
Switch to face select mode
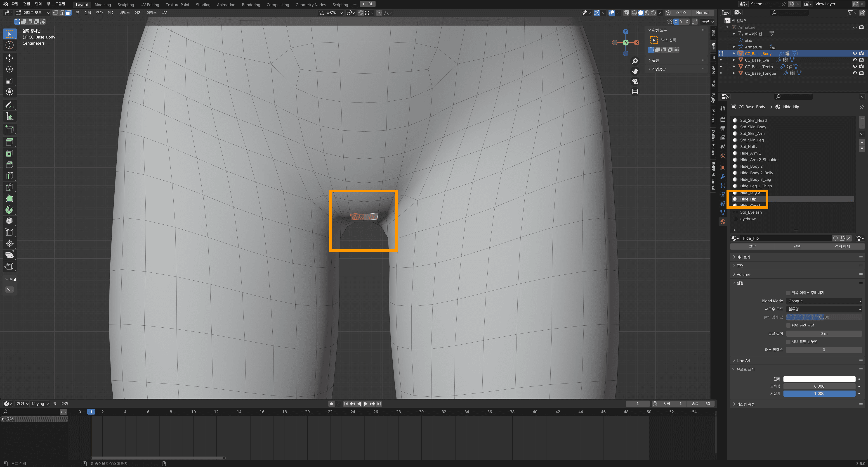click(68, 13)
